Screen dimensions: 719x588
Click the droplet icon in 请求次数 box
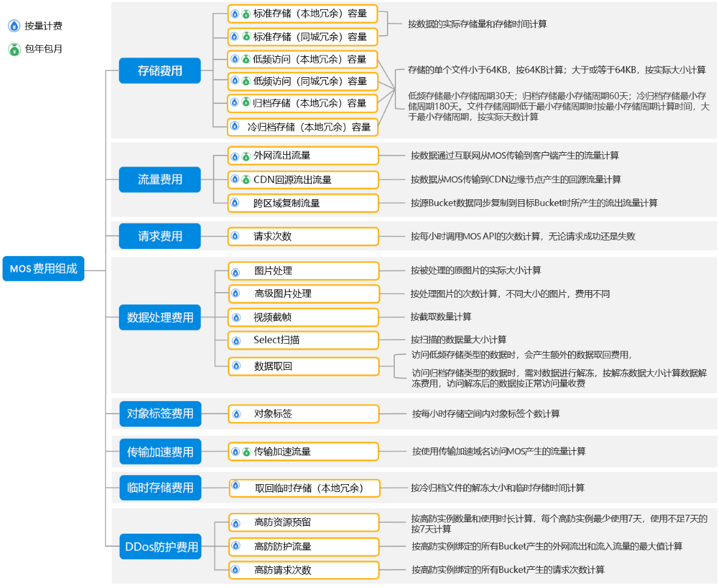point(235,236)
